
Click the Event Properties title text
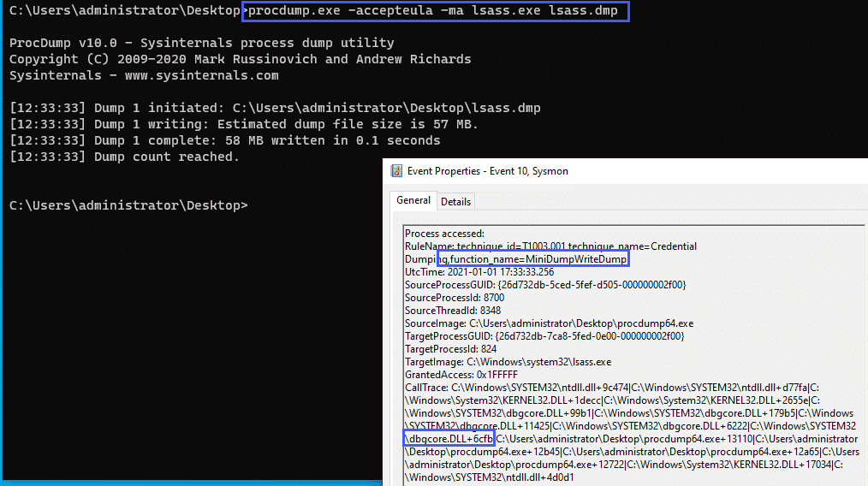coord(488,171)
